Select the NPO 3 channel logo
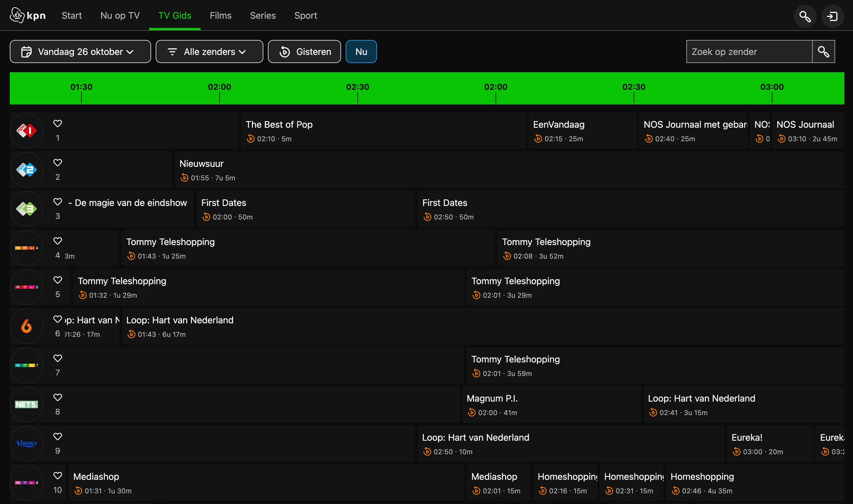 tap(26, 209)
